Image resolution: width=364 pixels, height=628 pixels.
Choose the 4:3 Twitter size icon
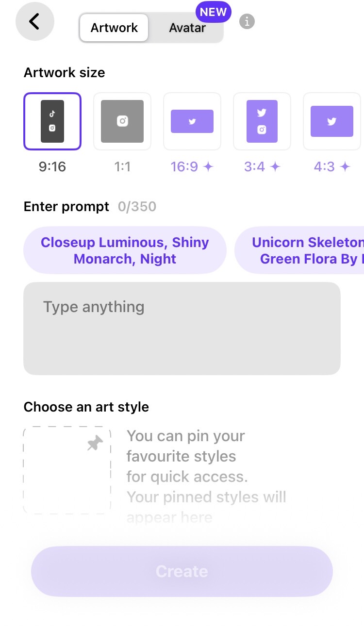pos(332,121)
